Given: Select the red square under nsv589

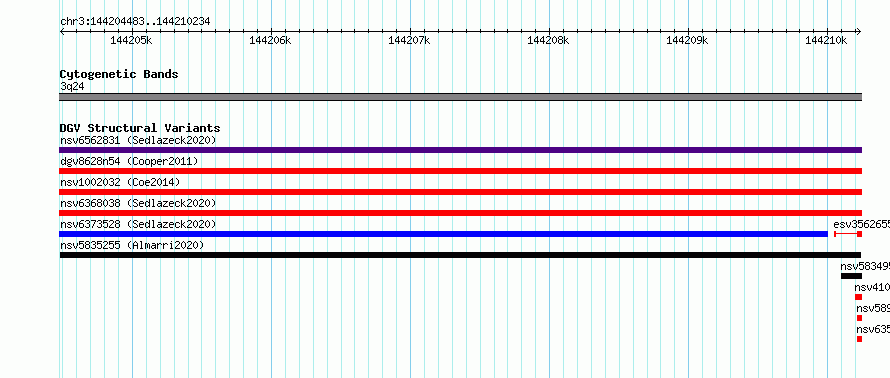Looking at the screenshot, I should 859,318.
